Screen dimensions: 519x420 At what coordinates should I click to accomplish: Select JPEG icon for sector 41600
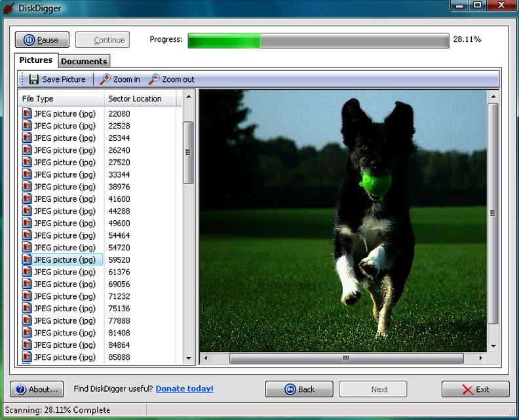coord(27,199)
